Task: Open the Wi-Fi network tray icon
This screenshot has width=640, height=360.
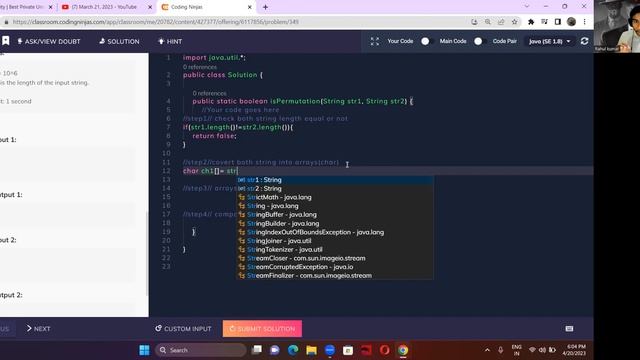Action: pyautogui.click(x=532, y=350)
